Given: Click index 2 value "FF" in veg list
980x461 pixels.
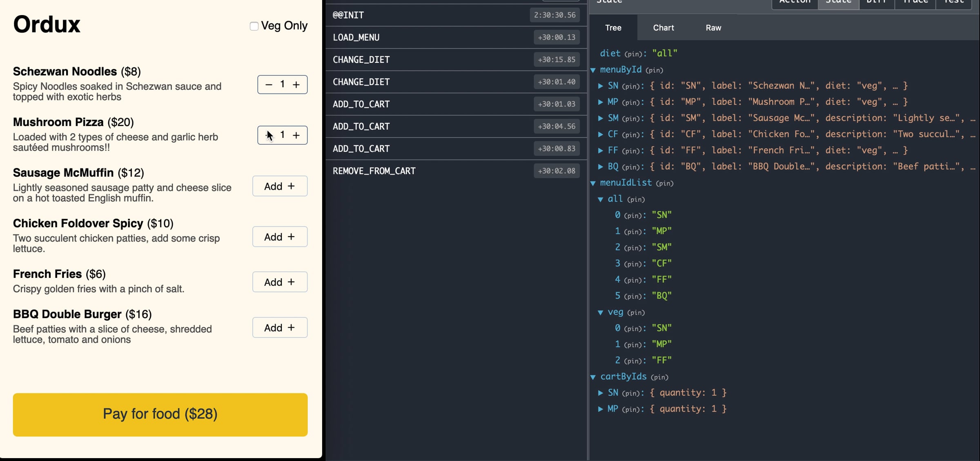Looking at the screenshot, I should pyautogui.click(x=661, y=360).
